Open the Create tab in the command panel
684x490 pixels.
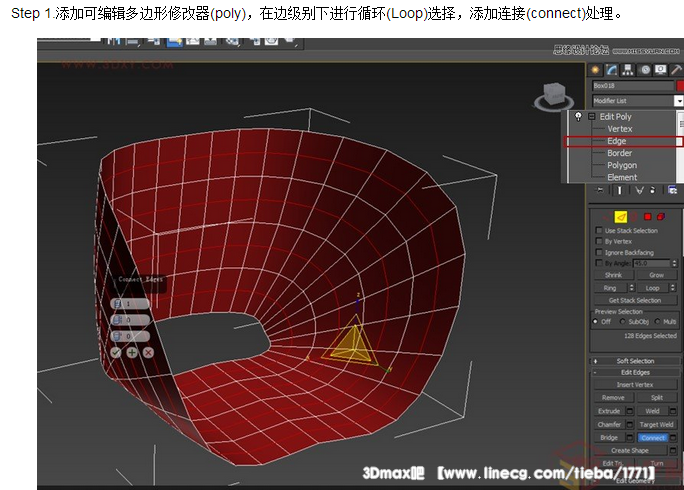(x=597, y=70)
